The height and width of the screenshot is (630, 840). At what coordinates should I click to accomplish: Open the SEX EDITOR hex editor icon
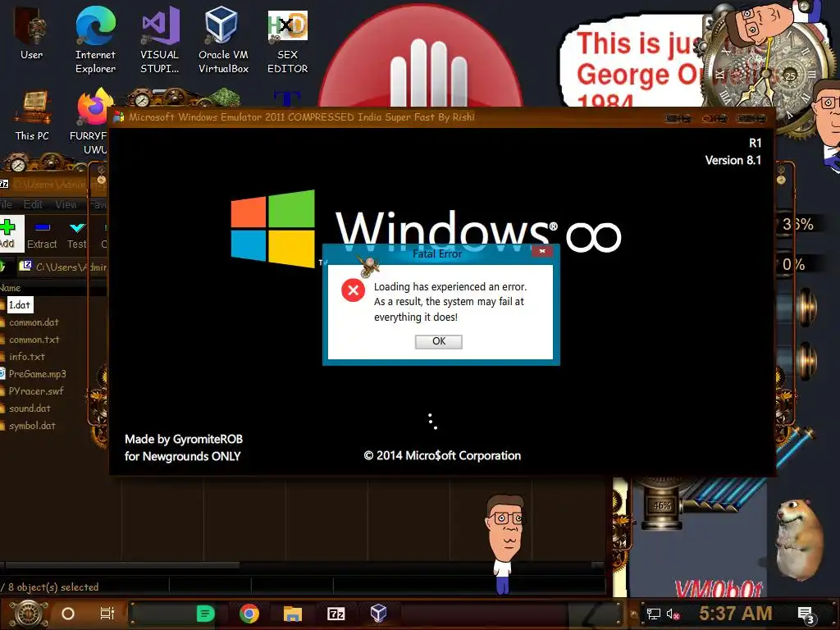point(287,39)
